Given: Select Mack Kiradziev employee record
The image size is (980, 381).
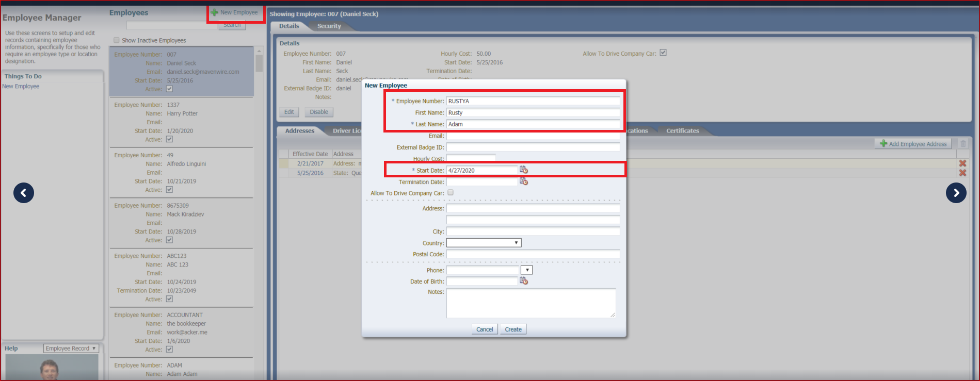Looking at the screenshot, I should 181,223.
